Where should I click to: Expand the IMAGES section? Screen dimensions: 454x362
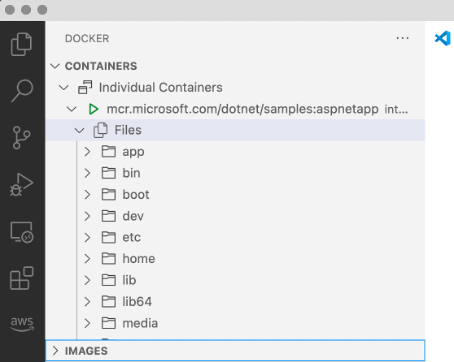[x=55, y=351]
